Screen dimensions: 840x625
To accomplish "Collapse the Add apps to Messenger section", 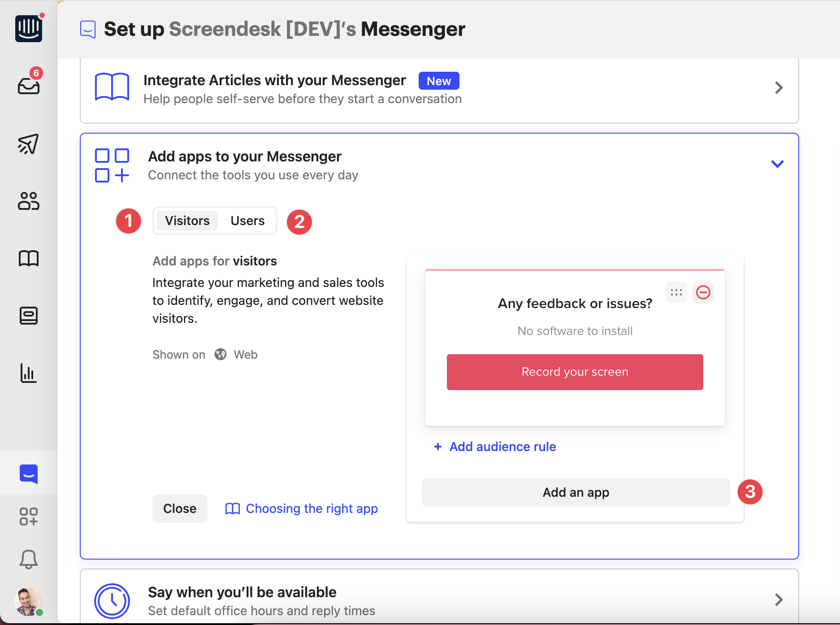I will [777, 164].
